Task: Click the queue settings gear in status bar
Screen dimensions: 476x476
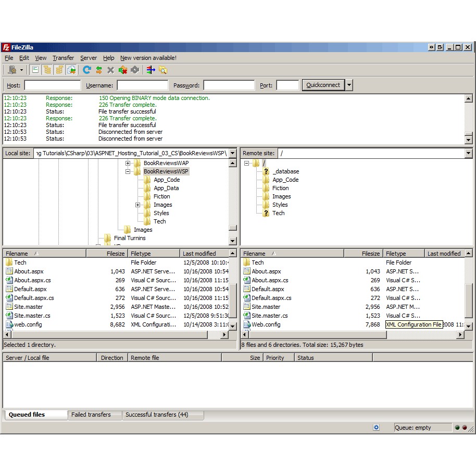Action: pyautogui.click(x=377, y=427)
